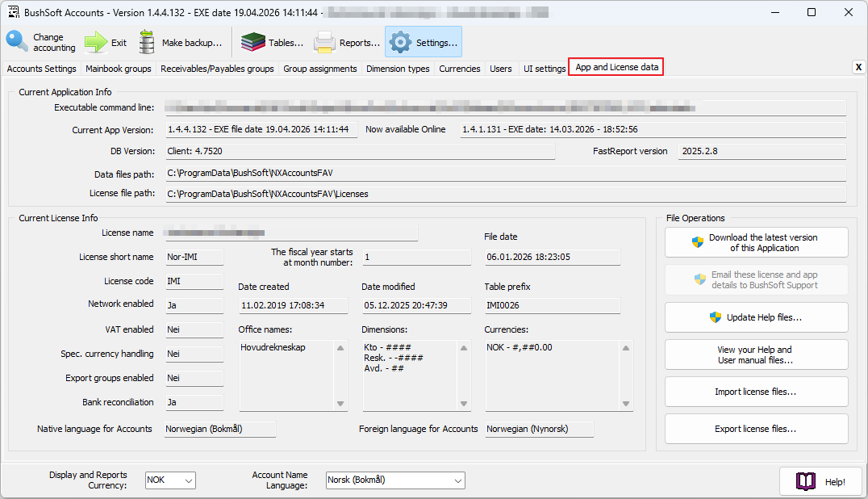
Task: Select 'Kto - ####' in Dimensions list
Action: click(x=387, y=347)
